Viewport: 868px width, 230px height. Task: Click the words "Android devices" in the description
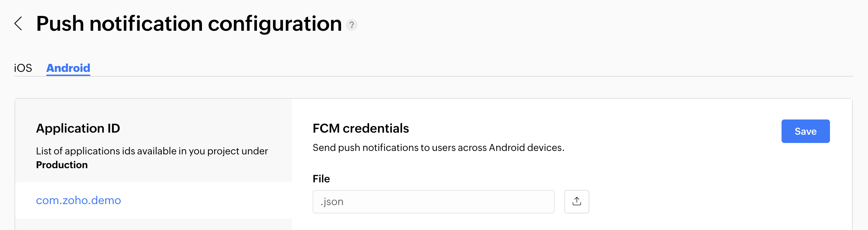click(526, 147)
